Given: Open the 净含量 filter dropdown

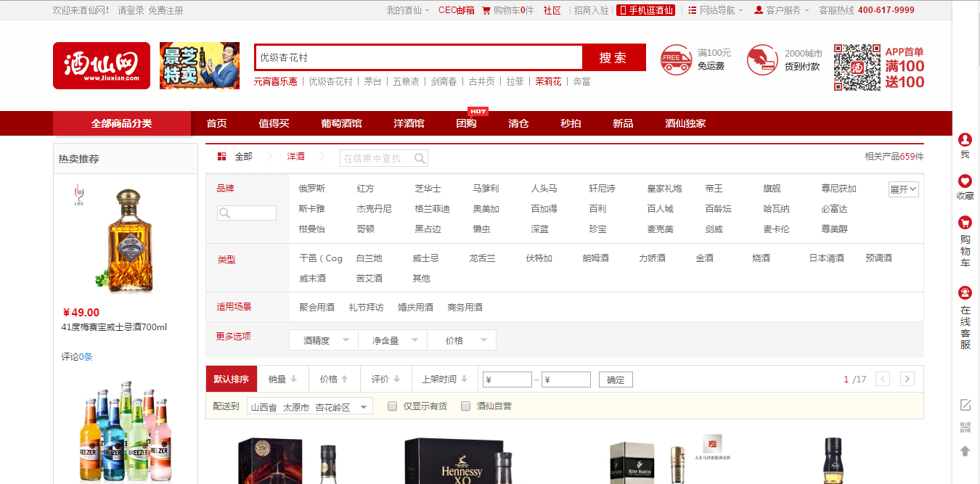Looking at the screenshot, I should pos(393,340).
